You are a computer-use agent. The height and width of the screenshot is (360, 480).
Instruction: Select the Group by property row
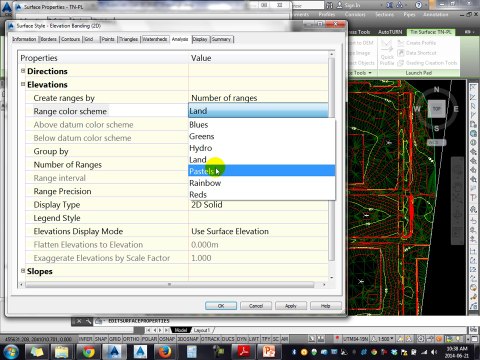pyautogui.click(x=107, y=151)
